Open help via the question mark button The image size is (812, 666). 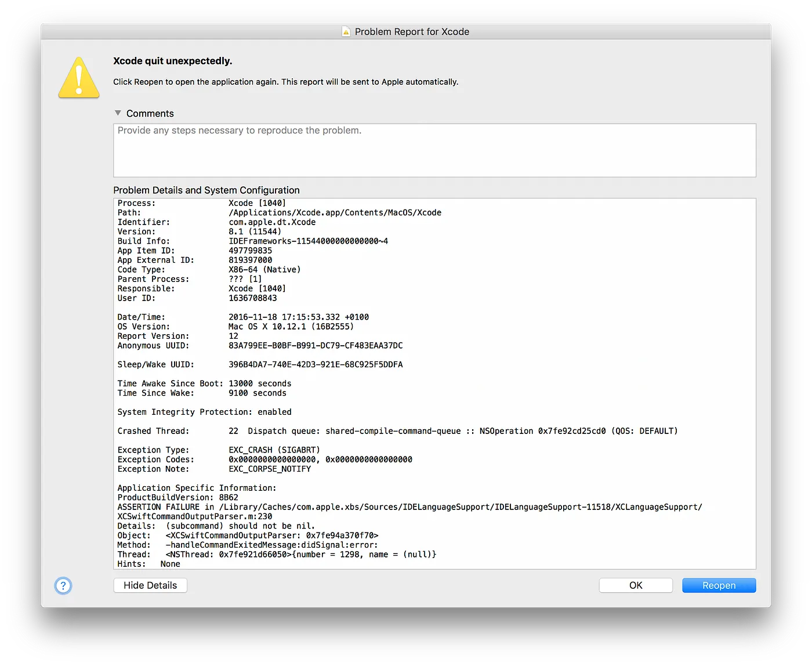click(x=63, y=586)
